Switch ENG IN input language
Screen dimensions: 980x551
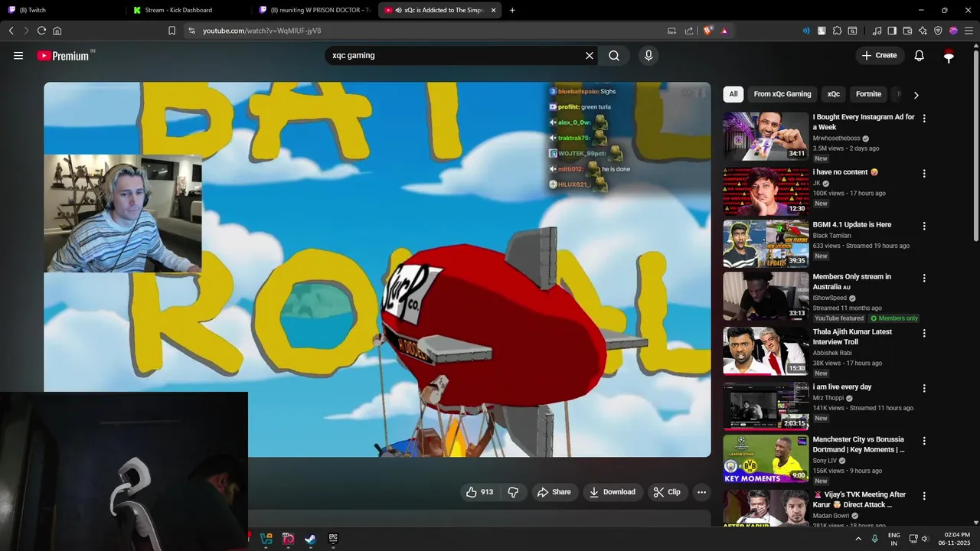[893, 539]
